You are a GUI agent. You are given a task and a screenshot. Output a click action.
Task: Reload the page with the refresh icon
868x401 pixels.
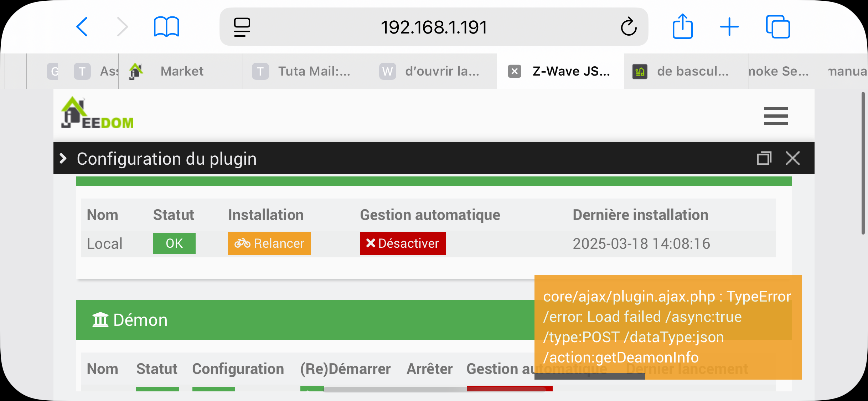(x=629, y=27)
